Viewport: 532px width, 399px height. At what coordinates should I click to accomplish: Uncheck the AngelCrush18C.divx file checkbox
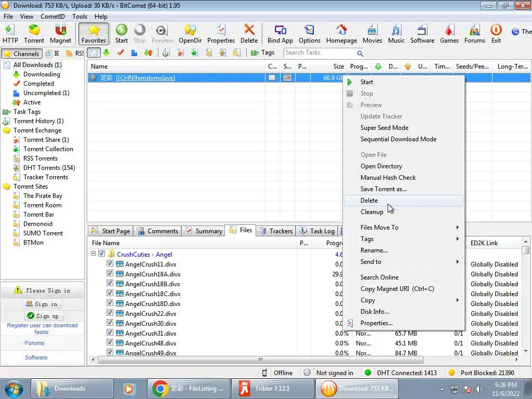[x=110, y=293]
